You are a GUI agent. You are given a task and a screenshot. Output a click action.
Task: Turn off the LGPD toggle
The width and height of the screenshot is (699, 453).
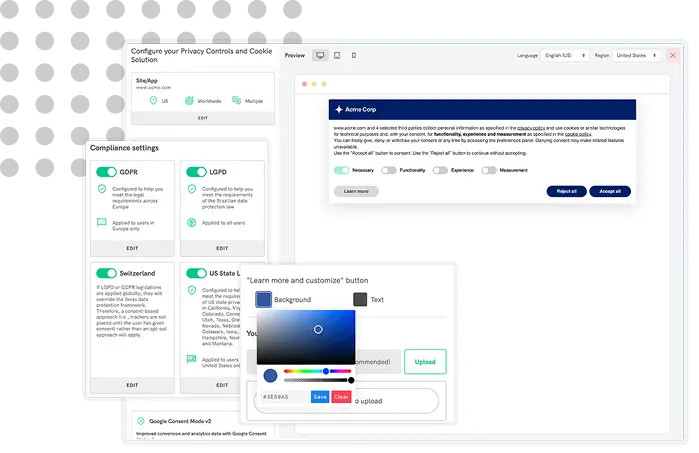click(195, 172)
